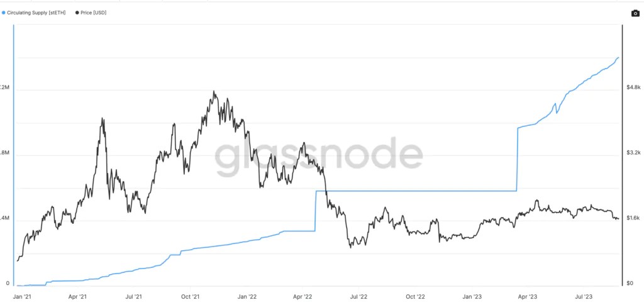This screenshot has width=644, height=305.
Task: Select the Jul '22 x-axis label
Action: pyautogui.click(x=359, y=296)
